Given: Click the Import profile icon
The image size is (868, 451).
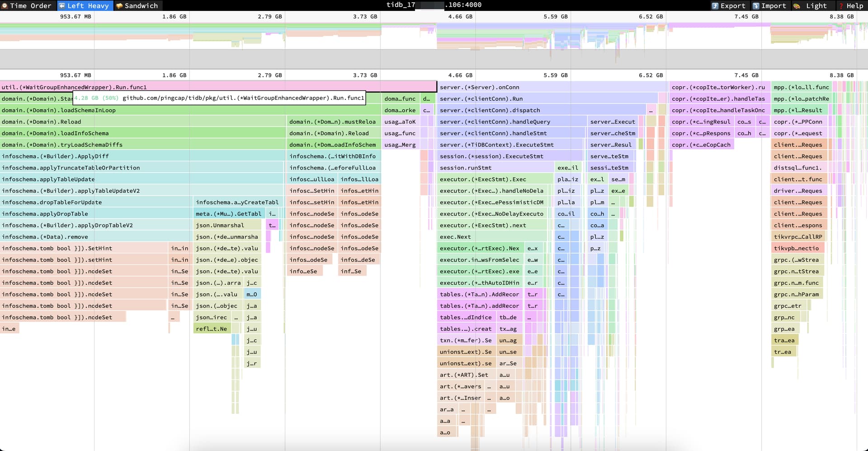Looking at the screenshot, I should pos(756,5).
